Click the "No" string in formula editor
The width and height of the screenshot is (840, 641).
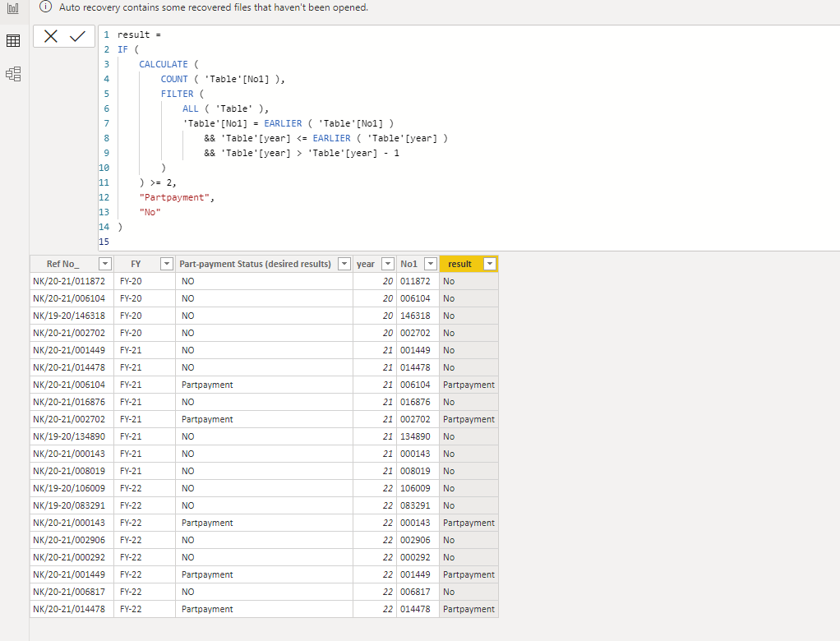click(x=150, y=212)
